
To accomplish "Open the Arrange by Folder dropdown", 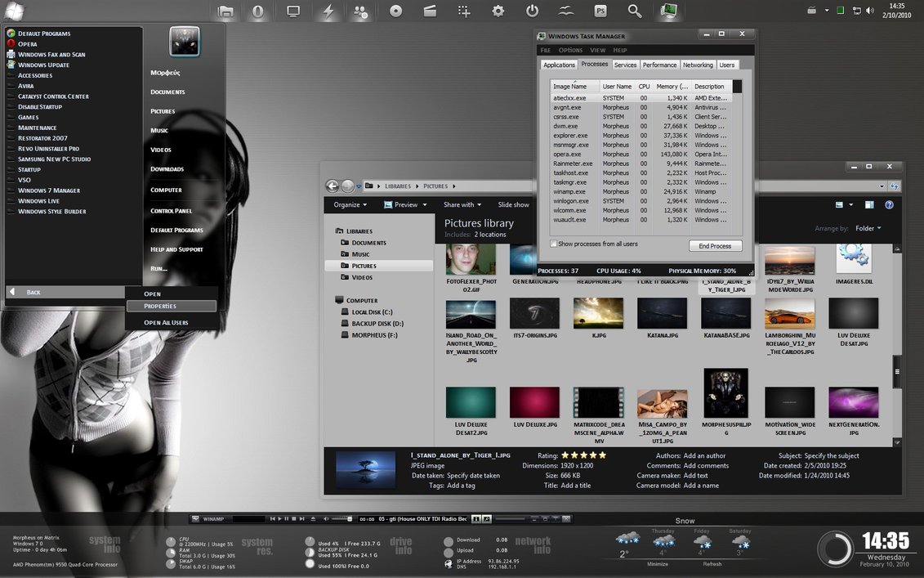I will [868, 229].
